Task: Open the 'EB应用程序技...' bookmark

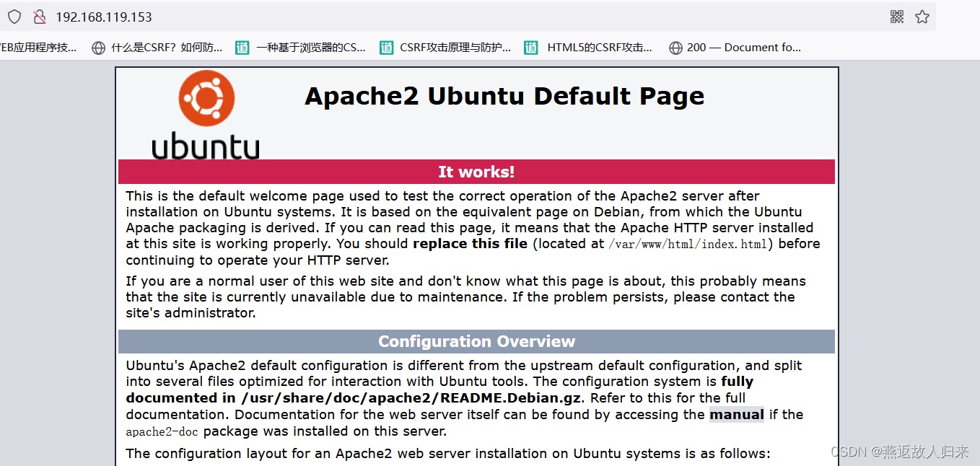Action: point(38,48)
